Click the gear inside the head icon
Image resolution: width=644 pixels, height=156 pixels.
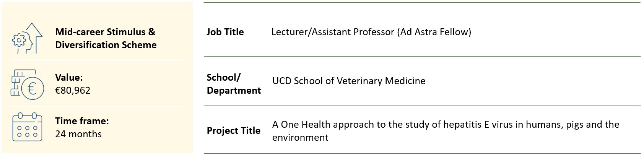click(x=19, y=40)
